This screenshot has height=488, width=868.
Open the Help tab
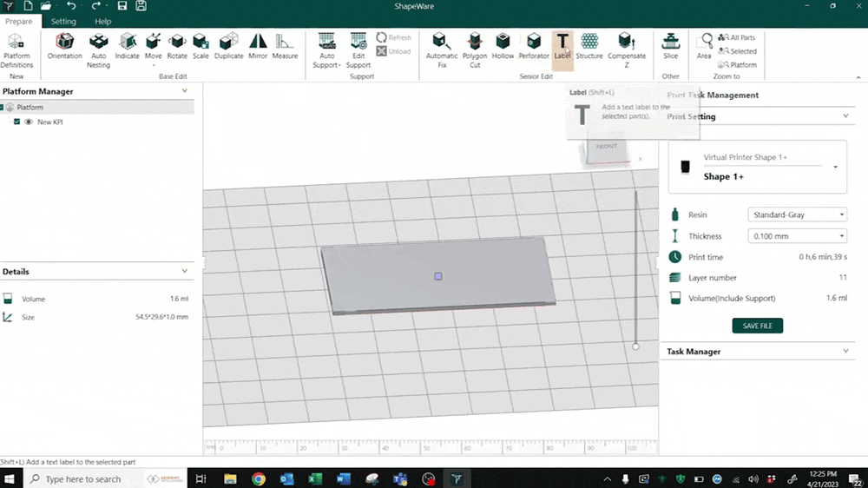(102, 21)
